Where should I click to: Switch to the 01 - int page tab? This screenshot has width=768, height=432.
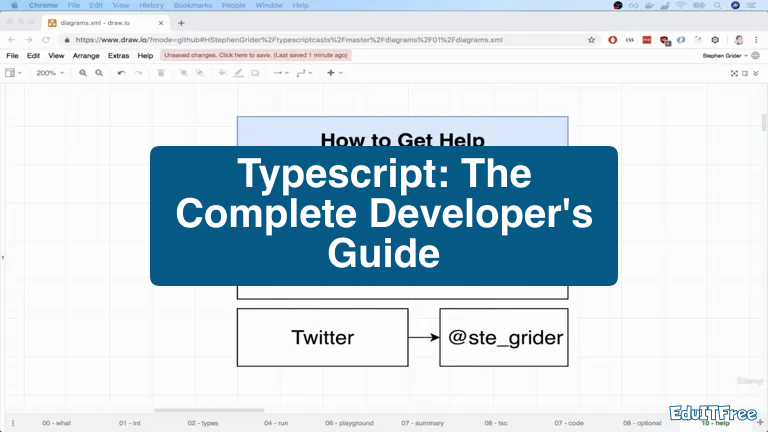point(130,423)
